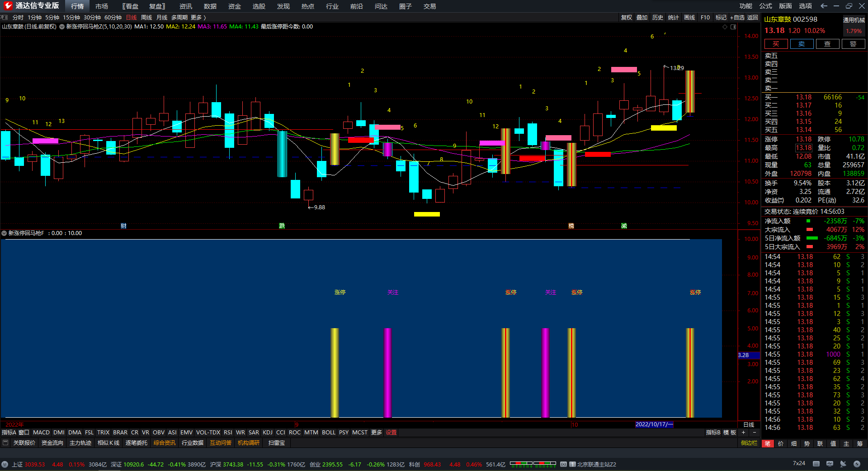Switch to the 选股 tab
The image size is (868, 471).
coord(259,6)
